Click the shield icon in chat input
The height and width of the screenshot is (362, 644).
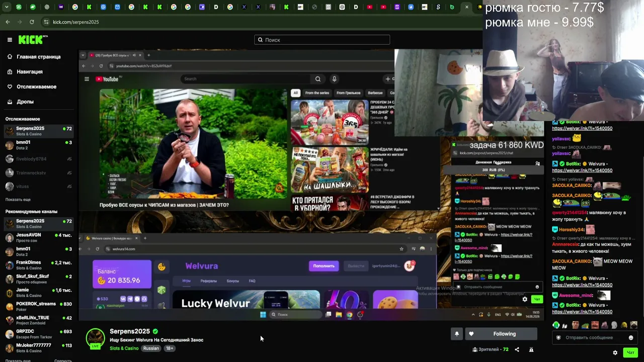coord(558,338)
